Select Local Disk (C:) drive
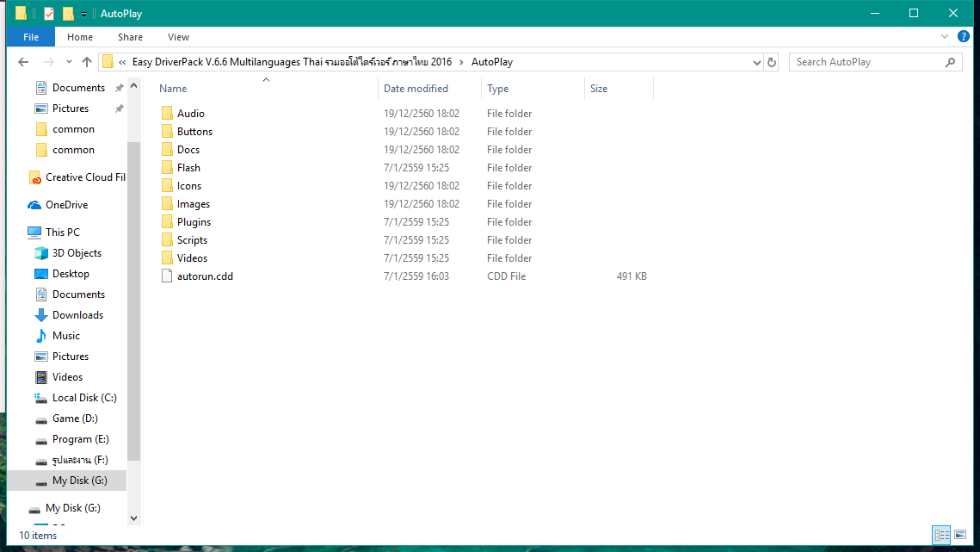 (84, 397)
